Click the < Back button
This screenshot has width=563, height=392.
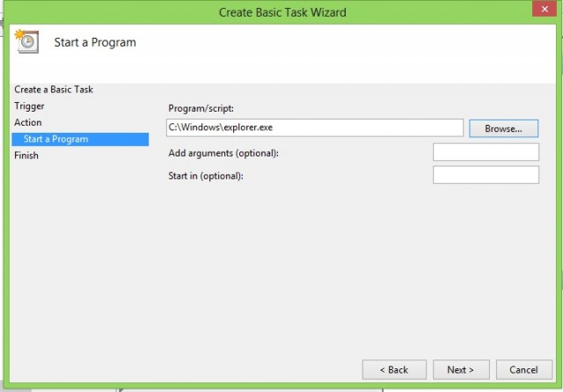point(394,370)
